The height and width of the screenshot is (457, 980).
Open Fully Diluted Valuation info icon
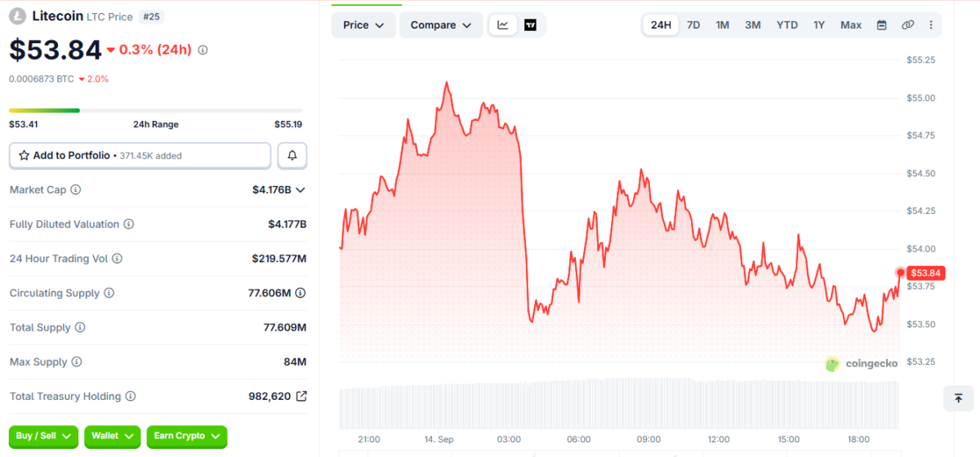pos(128,224)
